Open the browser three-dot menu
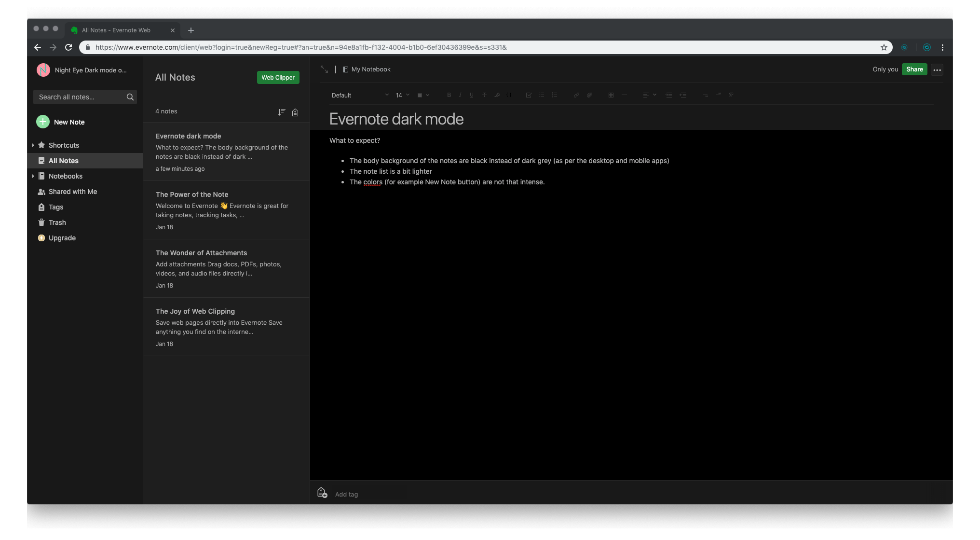Viewport: 980px width, 540px height. click(x=942, y=47)
